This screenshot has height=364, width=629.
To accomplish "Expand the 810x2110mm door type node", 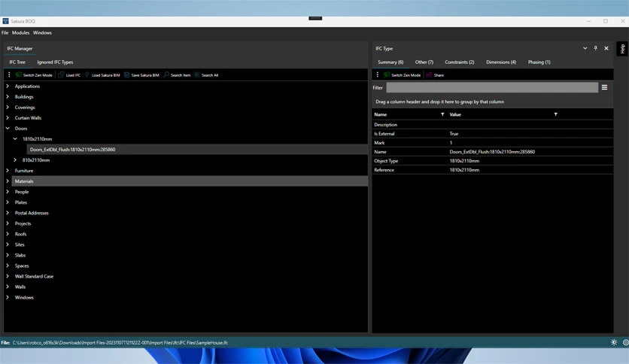I will tap(15, 160).
